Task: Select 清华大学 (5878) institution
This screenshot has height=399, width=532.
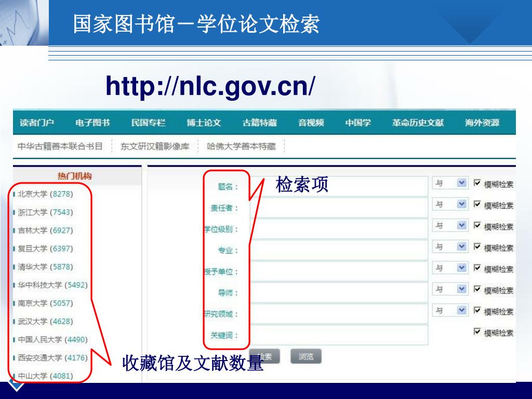Action: tap(46, 267)
